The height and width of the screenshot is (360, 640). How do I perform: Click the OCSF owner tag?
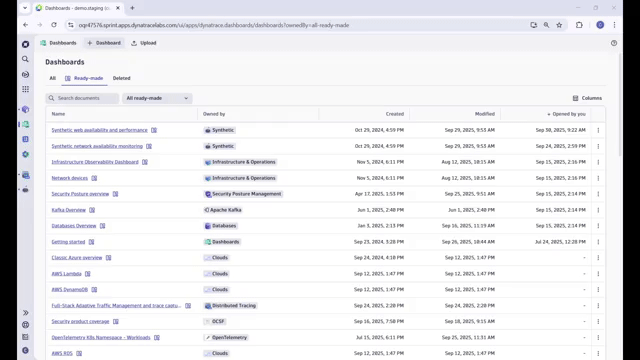[x=215, y=321]
